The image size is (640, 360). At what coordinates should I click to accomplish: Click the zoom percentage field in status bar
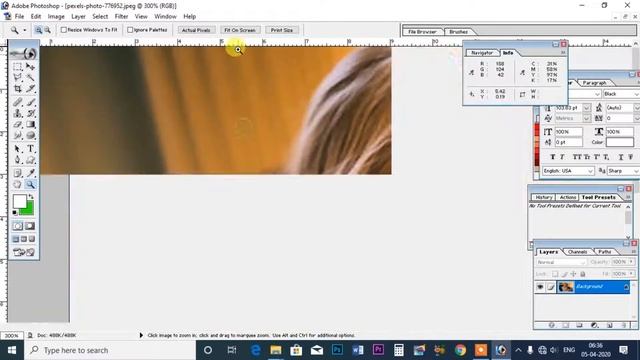point(11,335)
